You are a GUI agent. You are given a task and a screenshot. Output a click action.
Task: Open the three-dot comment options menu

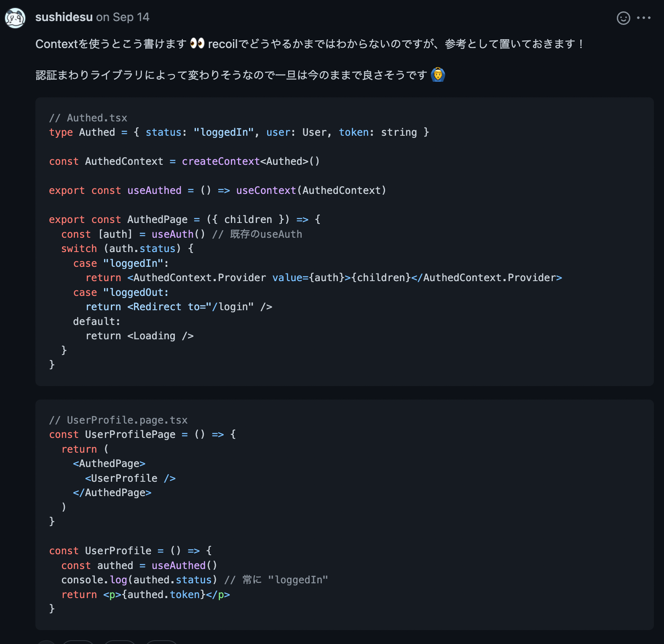click(x=644, y=18)
